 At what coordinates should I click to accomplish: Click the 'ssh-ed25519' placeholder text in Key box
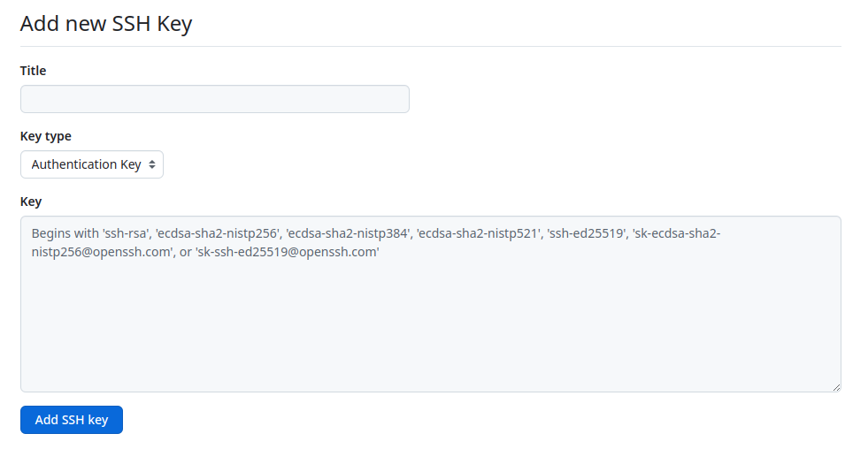585,234
